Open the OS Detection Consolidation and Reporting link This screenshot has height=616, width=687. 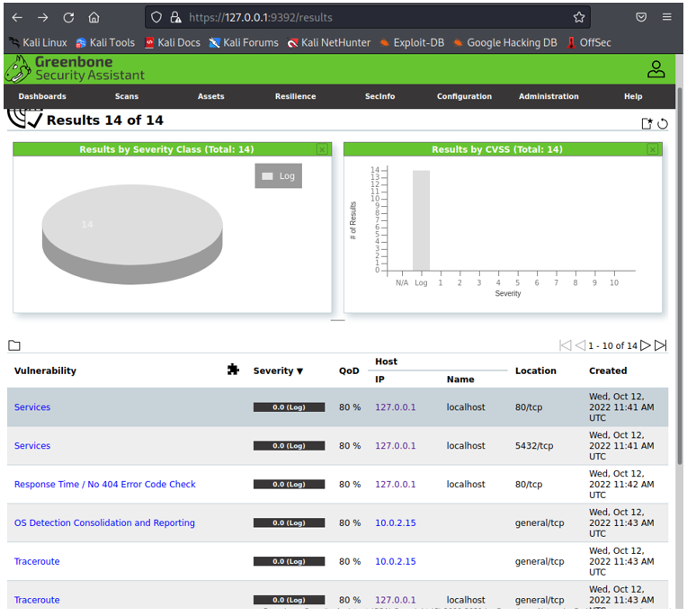pyautogui.click(x=104, y=522)
